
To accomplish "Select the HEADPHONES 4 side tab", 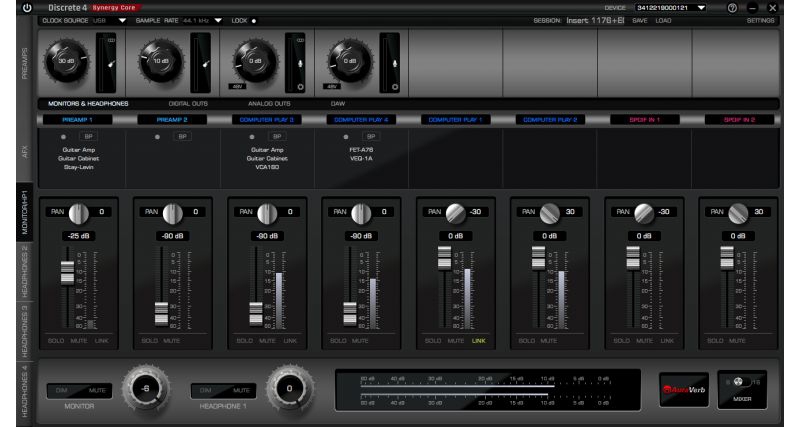I will pos(24,391).
